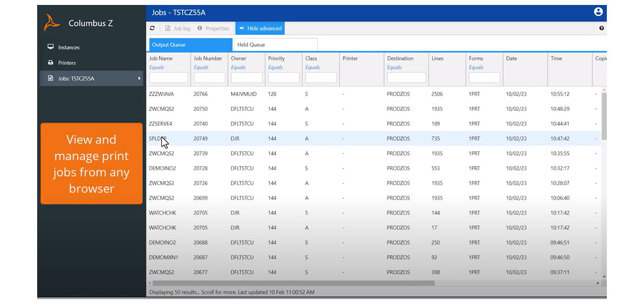644x307 pixels.
Task: Select the Instances monitor icon in sidebar
Action: tap(50, 47)
